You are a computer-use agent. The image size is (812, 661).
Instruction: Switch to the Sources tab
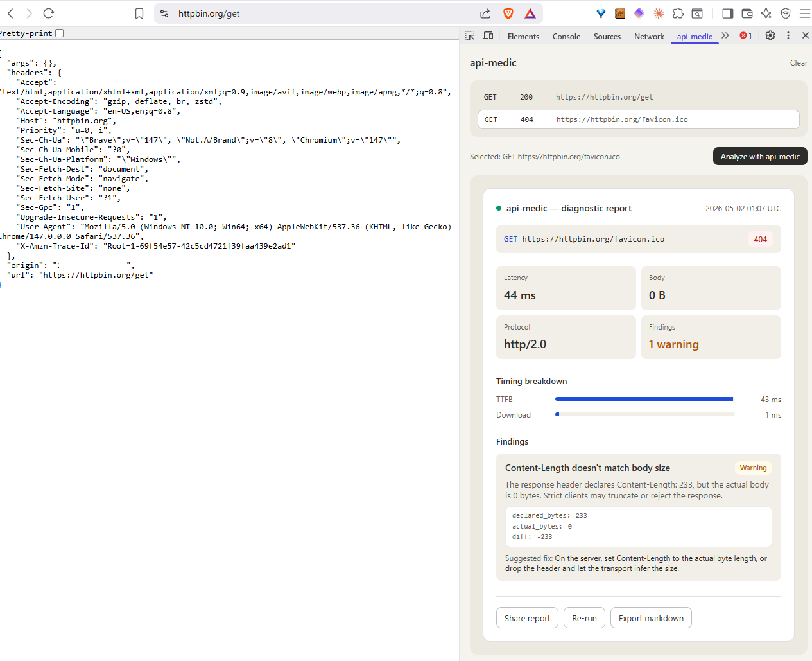[x=607, y=37]
